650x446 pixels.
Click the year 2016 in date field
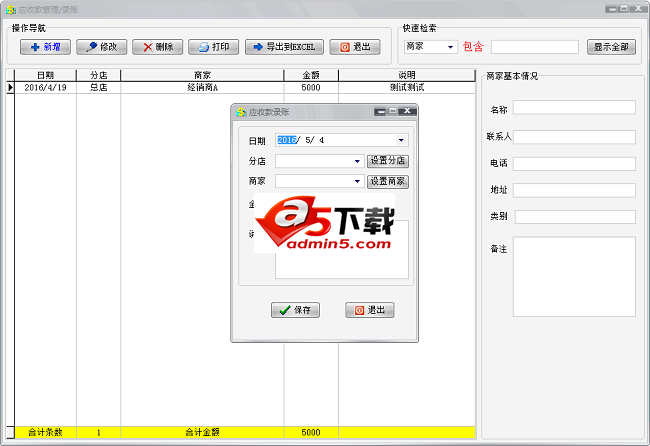287,140
